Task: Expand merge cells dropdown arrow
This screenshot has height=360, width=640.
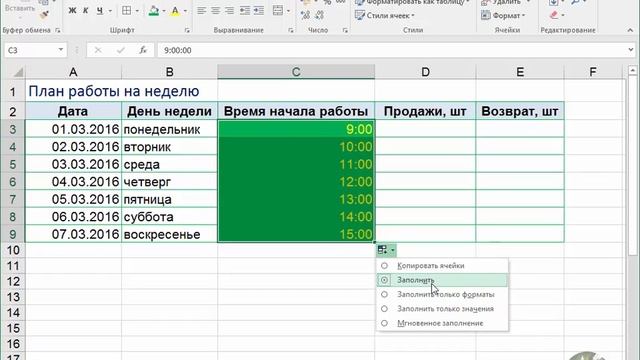Action: 289,11
